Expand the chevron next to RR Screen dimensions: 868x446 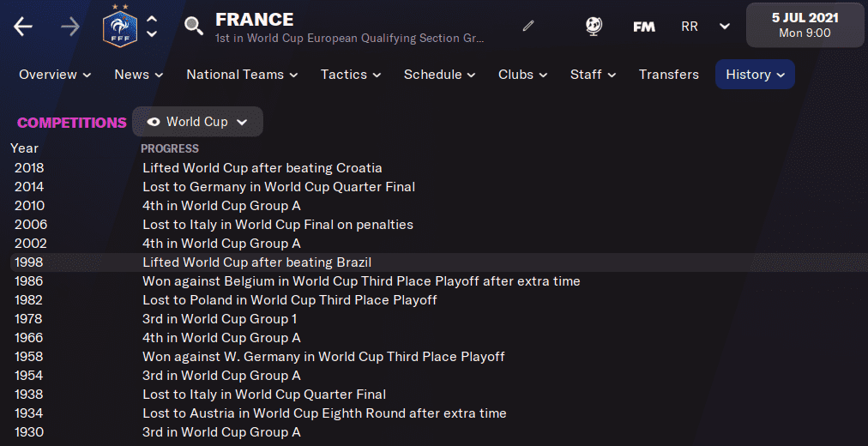click(725, 27)
